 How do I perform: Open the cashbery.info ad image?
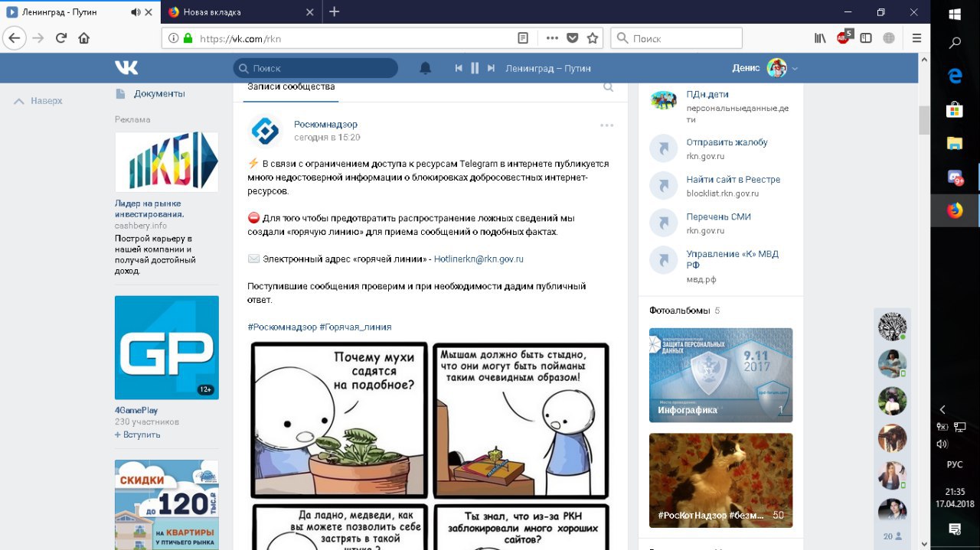click(167, 162)
